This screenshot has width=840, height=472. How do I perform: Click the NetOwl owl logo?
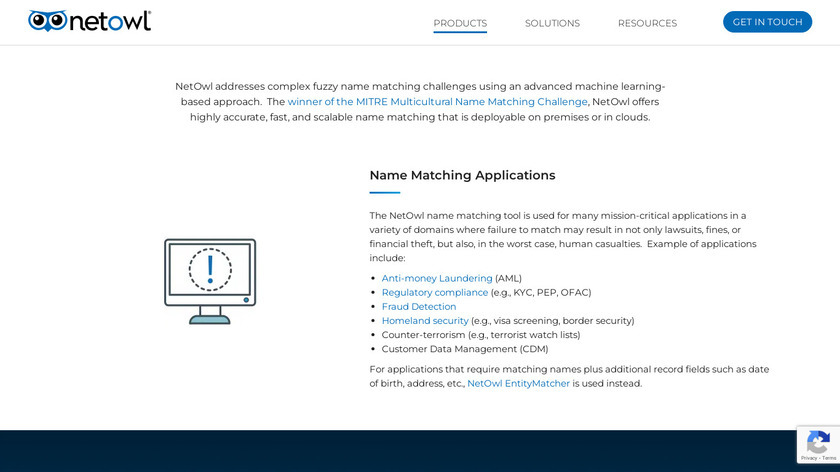tap(89, 21)
